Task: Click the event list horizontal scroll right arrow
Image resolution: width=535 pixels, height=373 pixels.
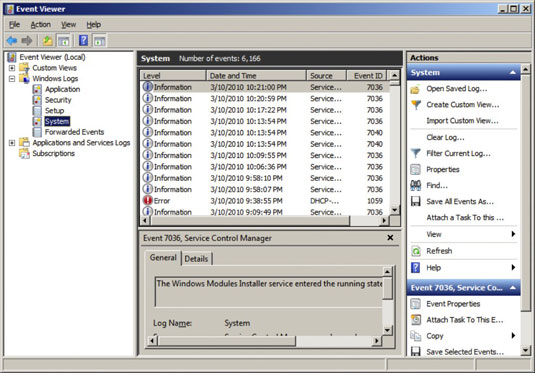Action: (x=384, y=220)
